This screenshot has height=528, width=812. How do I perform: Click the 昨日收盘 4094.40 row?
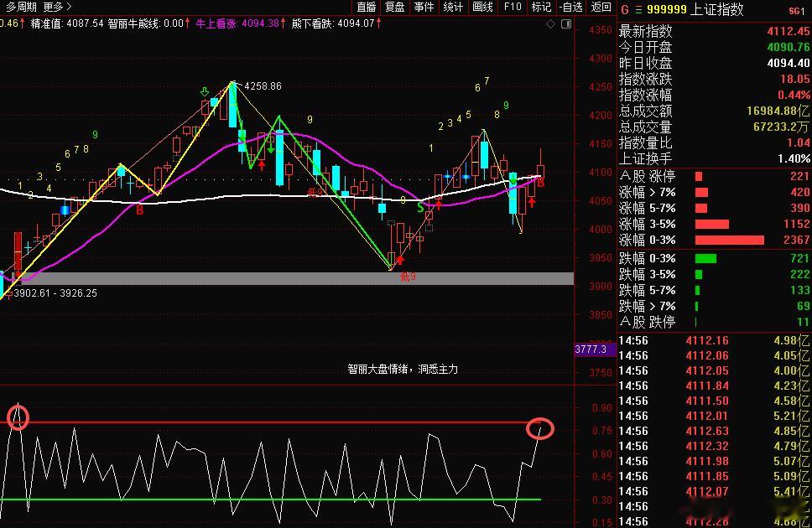[715, 63]
